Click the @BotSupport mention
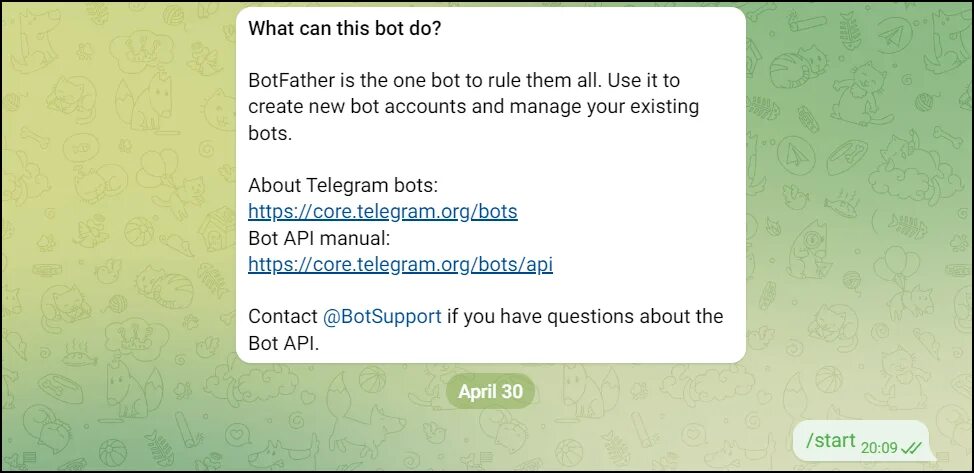This screenshot has width=974, height=473. click(382, 316)
